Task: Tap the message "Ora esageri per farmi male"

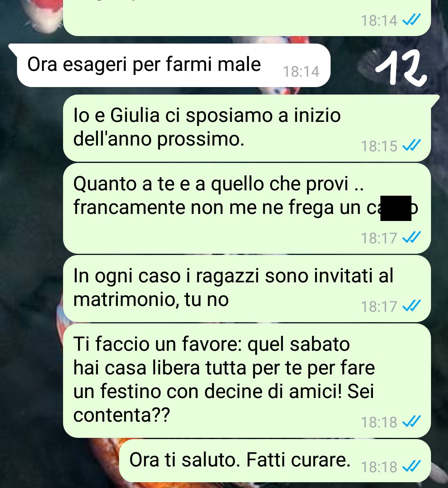Action: point(173,66)
